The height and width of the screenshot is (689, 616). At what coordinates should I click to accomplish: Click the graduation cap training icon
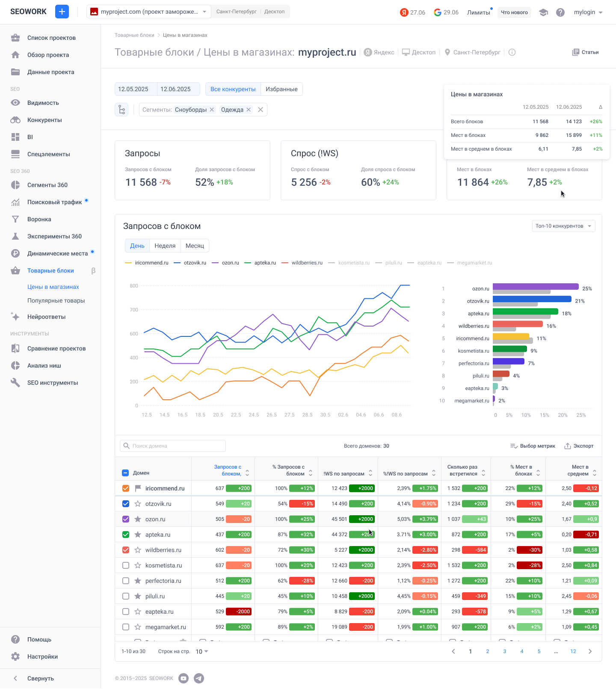point(543,12)
